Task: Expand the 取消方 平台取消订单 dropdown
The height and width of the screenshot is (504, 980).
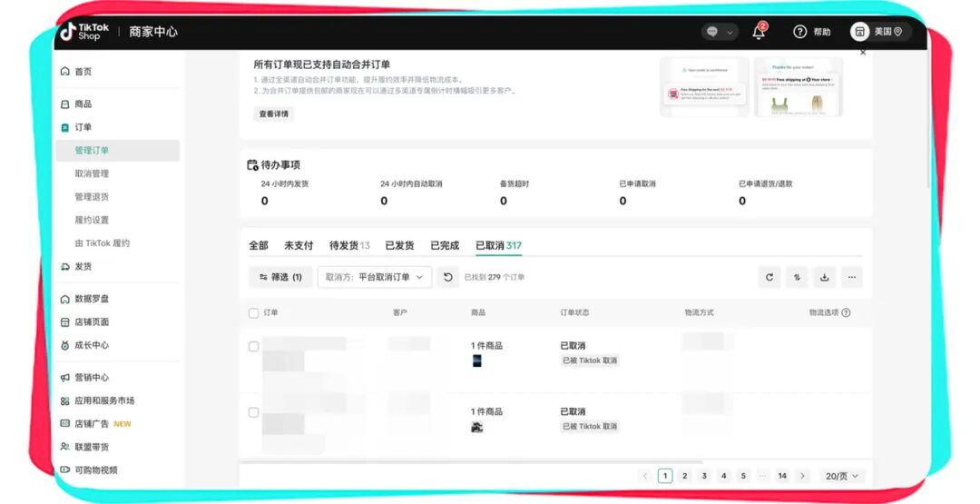Action: pos(375,277)
